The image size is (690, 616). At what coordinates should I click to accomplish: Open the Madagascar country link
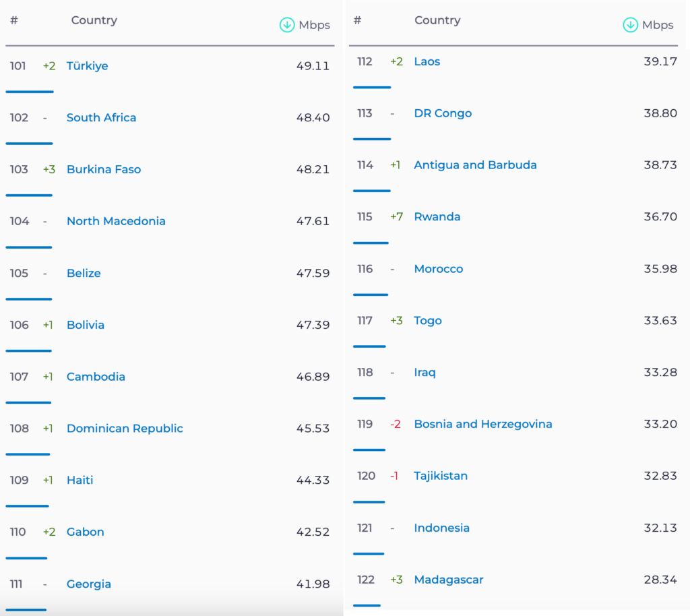point(449,580)
